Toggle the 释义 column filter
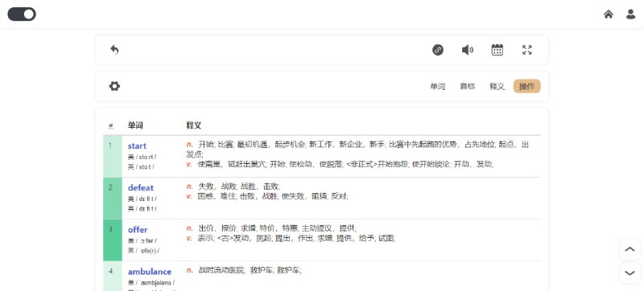Viewport: 644px width, 291px height. [497, 87]
